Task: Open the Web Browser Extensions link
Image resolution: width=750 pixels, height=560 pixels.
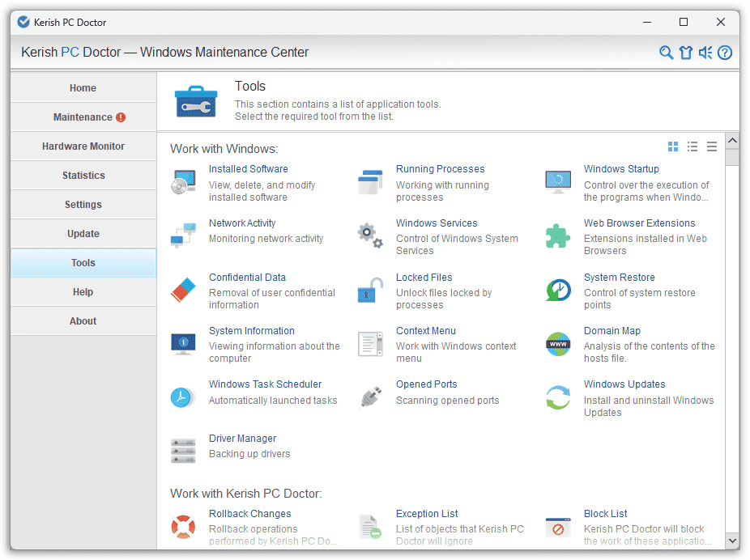Action: click(x=640, y=223)
